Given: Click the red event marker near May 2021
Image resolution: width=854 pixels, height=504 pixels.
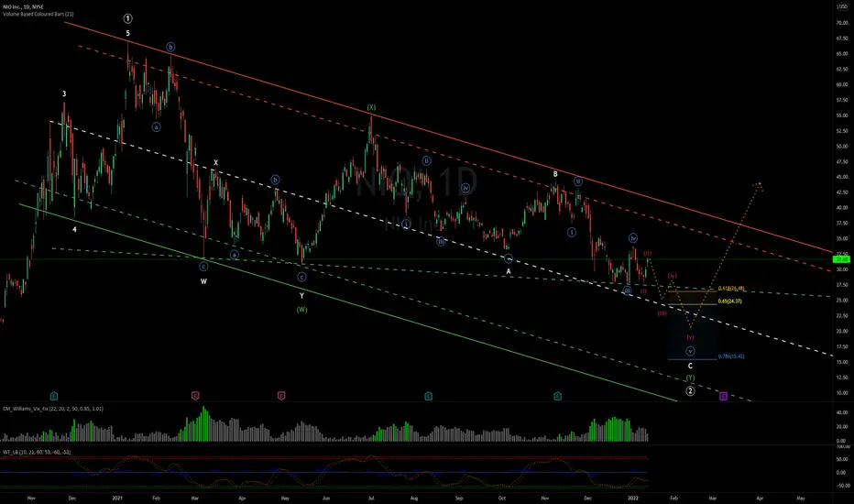Looking at the screenshot, I should point(281,396).
